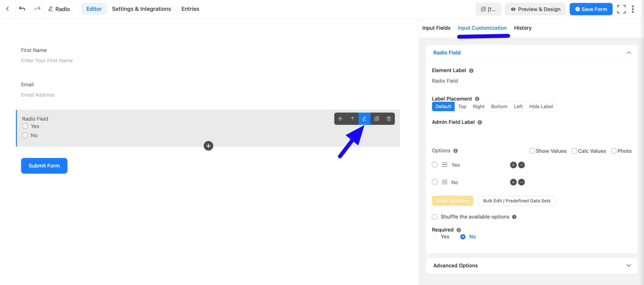Click the Save Form button
The image size is (644, 285).
[591, 9]
